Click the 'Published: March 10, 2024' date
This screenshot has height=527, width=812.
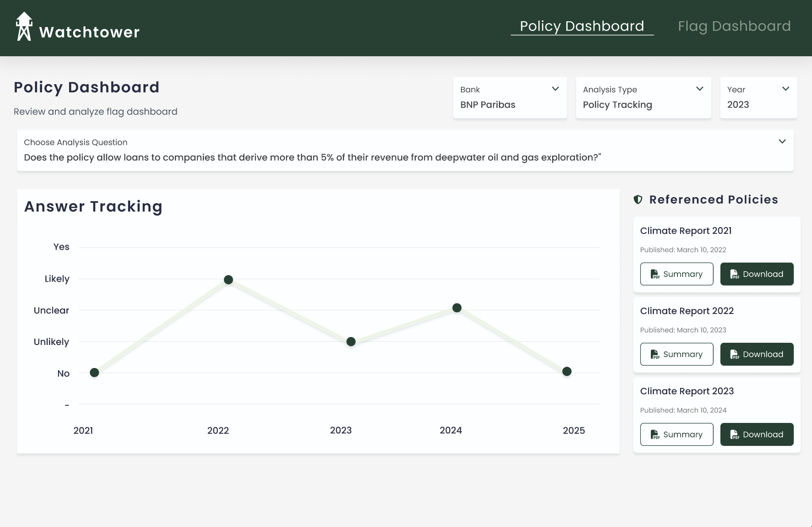(x=683, y=410)
